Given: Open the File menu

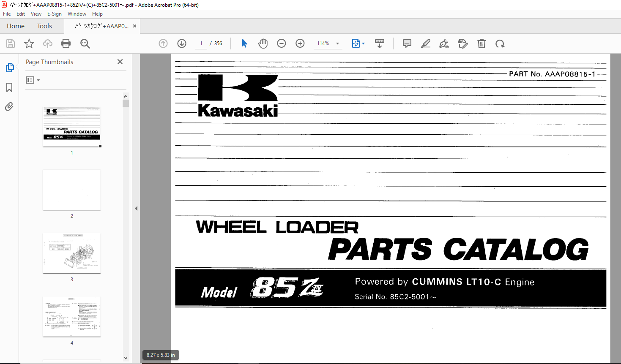Looking at the screenshot, I should coord(7,14).
